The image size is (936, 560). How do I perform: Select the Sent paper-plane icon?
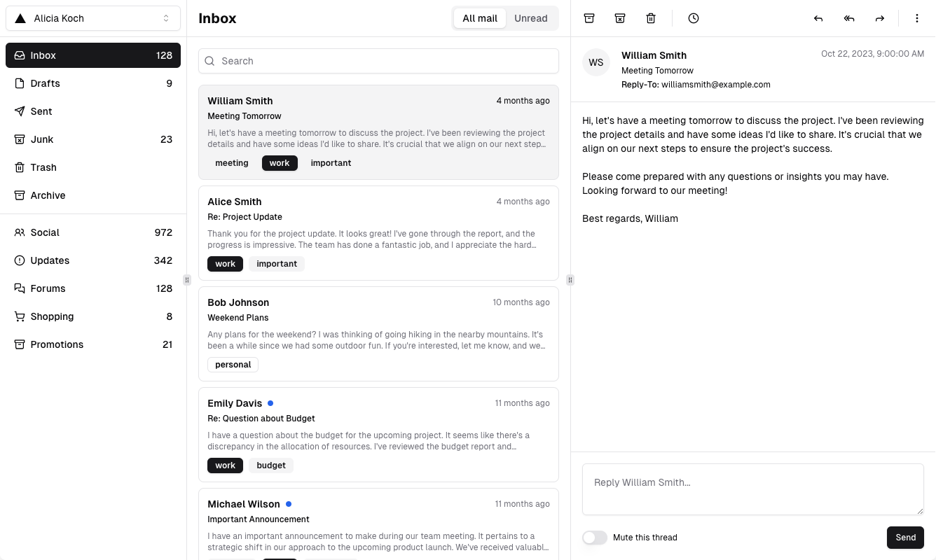(19, 111)
